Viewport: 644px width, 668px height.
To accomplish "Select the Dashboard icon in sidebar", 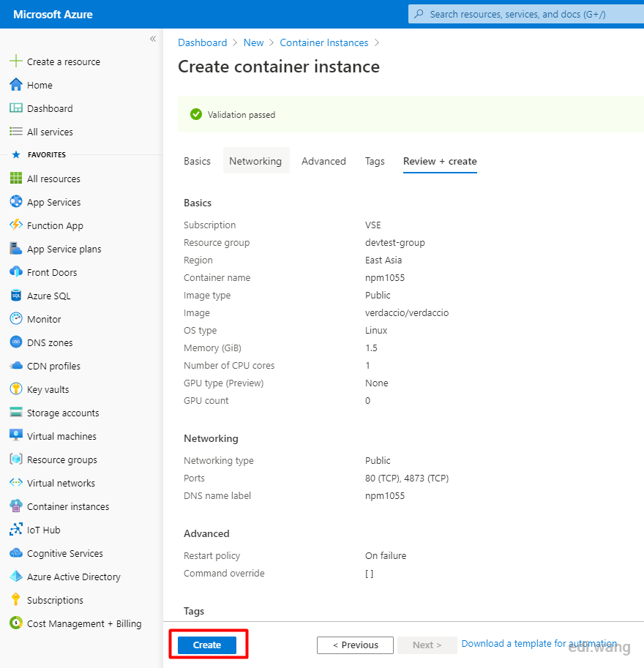I will point(16,108).
